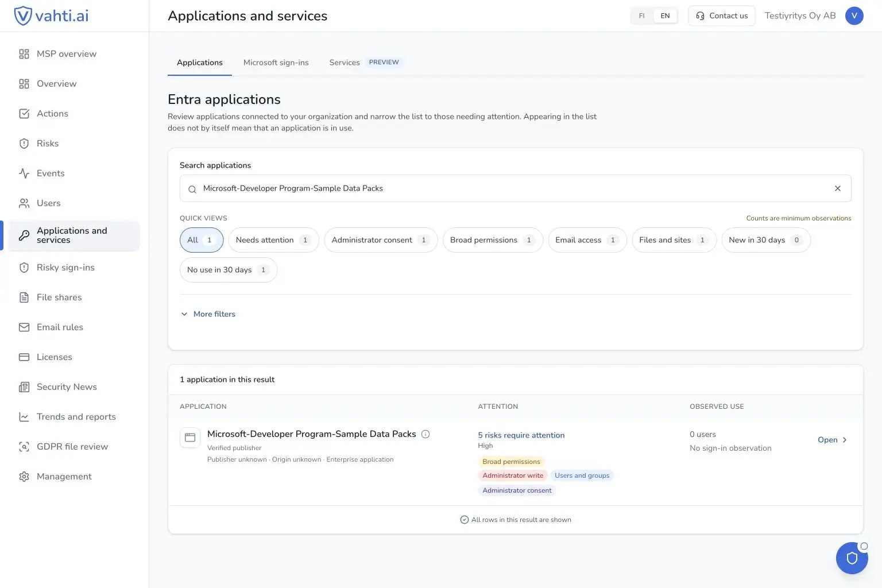Click the headset icon in Contact us
This screenshot has height=588, width=882.
click(700, 16)
